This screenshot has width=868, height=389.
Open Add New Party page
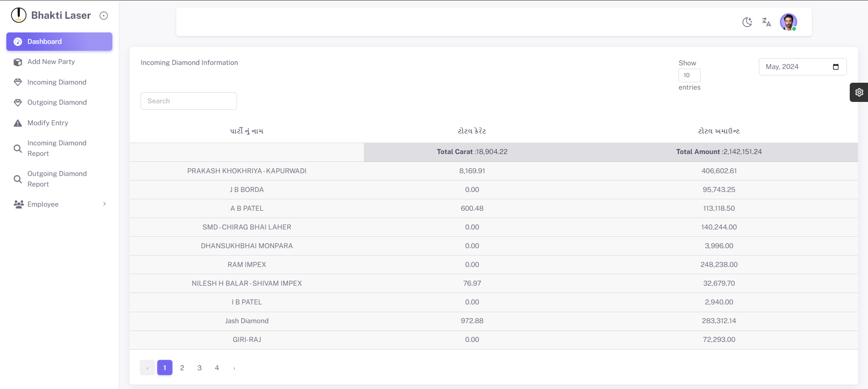[51, 62]
